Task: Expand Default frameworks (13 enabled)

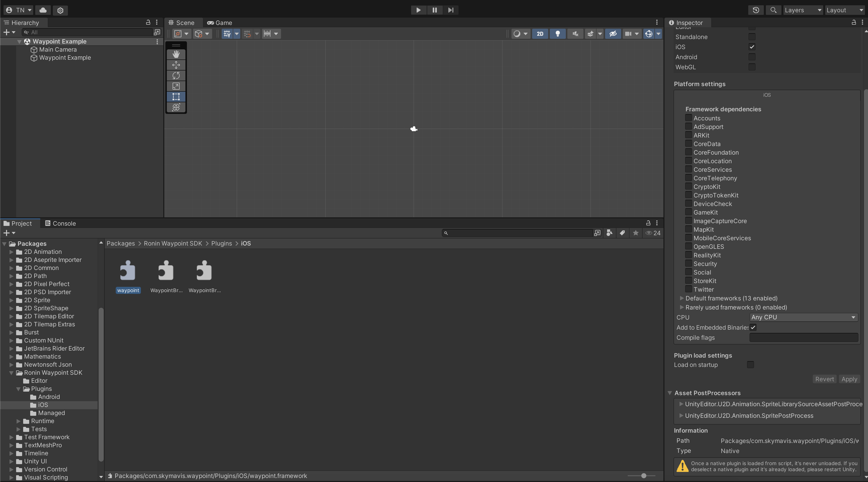Action: point(682,298)
